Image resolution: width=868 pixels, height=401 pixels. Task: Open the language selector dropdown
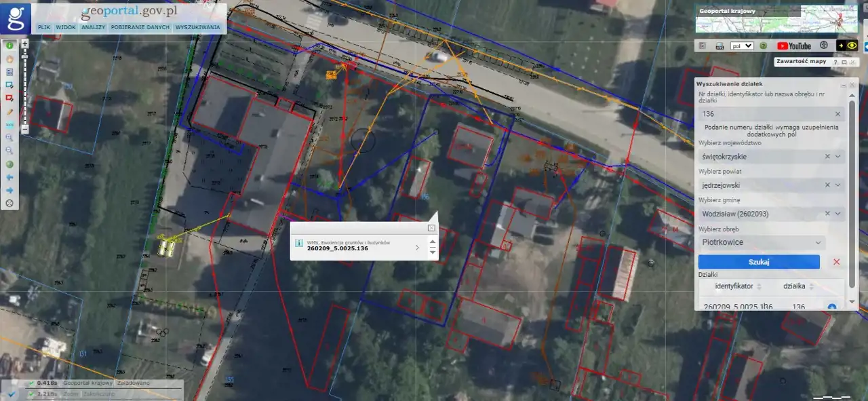click(741, 45)
